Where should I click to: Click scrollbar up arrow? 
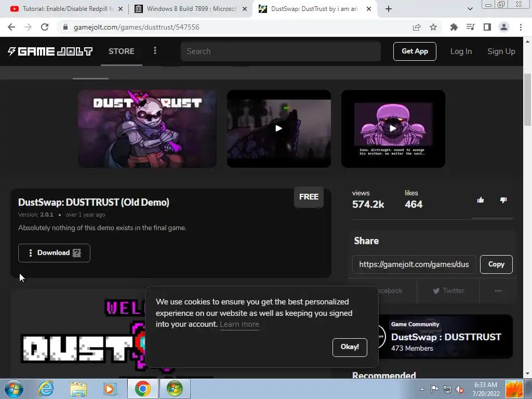click(527, 42)
